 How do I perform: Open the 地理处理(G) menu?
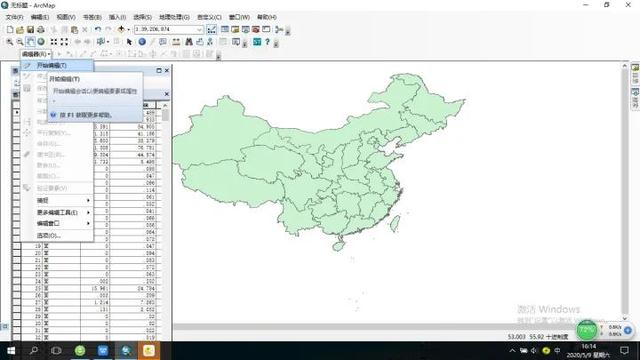[174, 17]
